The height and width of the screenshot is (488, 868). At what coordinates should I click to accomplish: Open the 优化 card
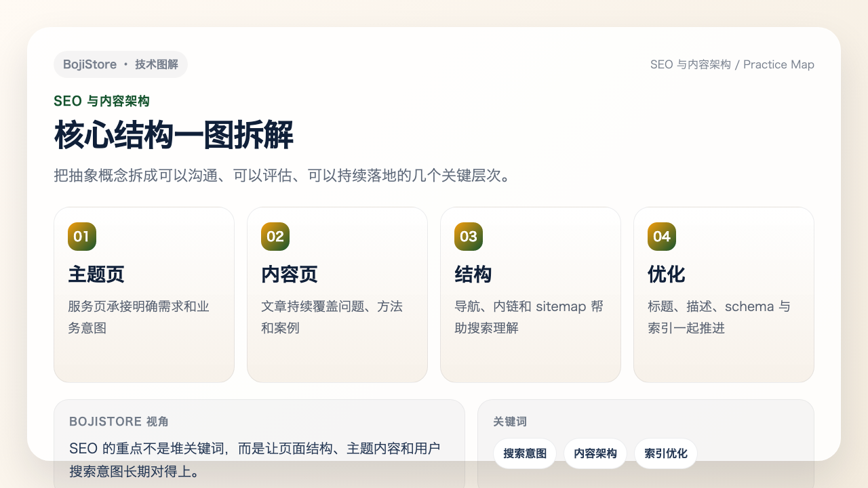point(724,294)
